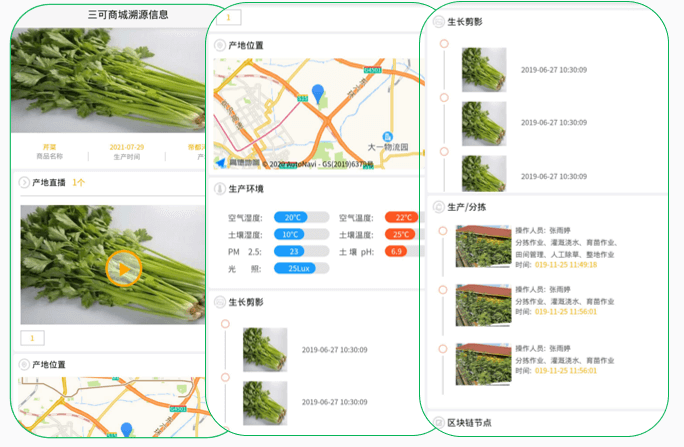Click the 大一物流园 marker on the map
Image resolution: width=684 pixels, height=447 pixels.
pyautogui.click(x=387, y=137)
